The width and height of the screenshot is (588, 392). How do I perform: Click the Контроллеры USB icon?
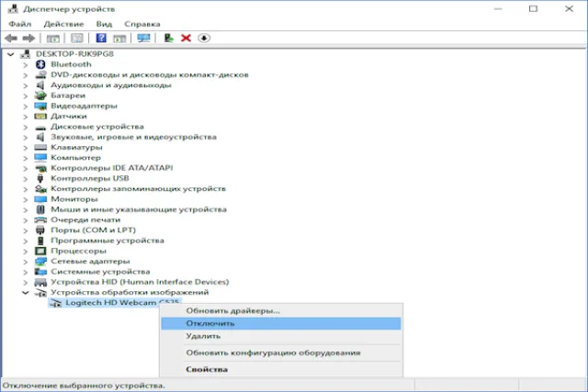point(40,178)
